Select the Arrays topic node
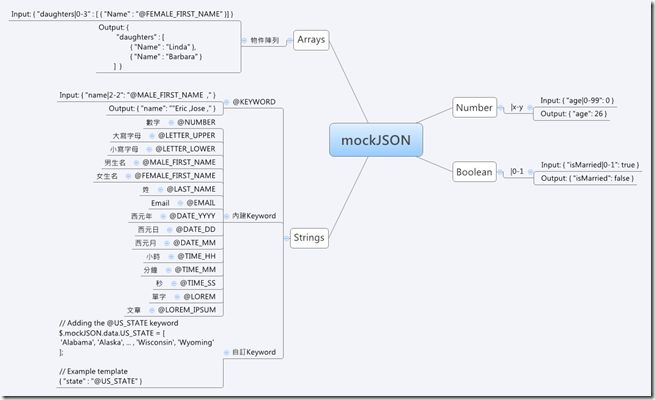This screenshot has height=400, width=655. (311, 40)
